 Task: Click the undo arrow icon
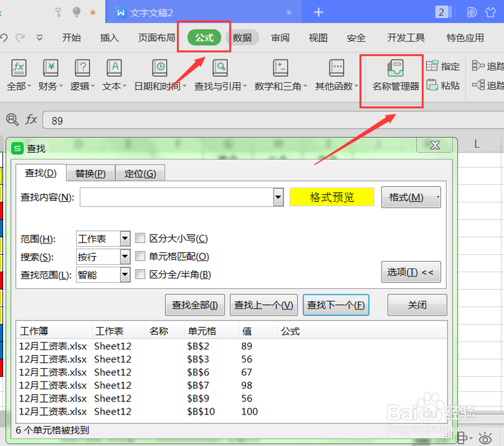4,38
